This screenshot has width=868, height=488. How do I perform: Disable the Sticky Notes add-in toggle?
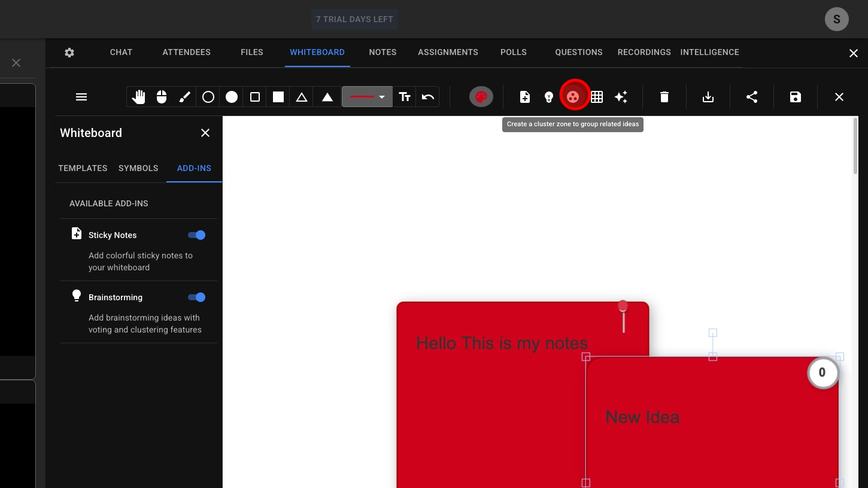point(196,235)
